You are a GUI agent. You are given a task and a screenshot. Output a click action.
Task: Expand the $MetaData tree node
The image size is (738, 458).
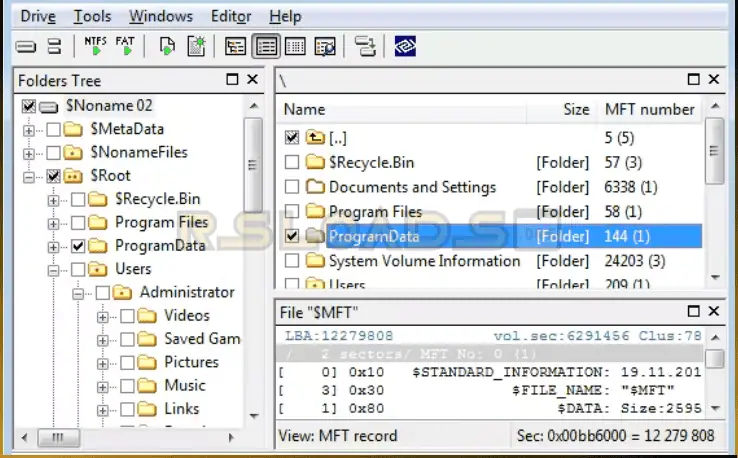pyautogui.click(x=28, y=129)
